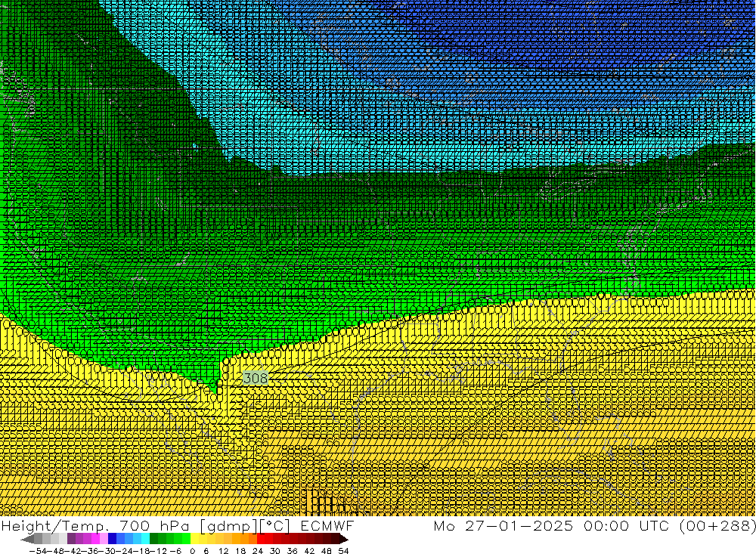Click the '30' value on the legend scale
Image resolution: width=756 pixels, height=554 pixels.
coord(275,551)
